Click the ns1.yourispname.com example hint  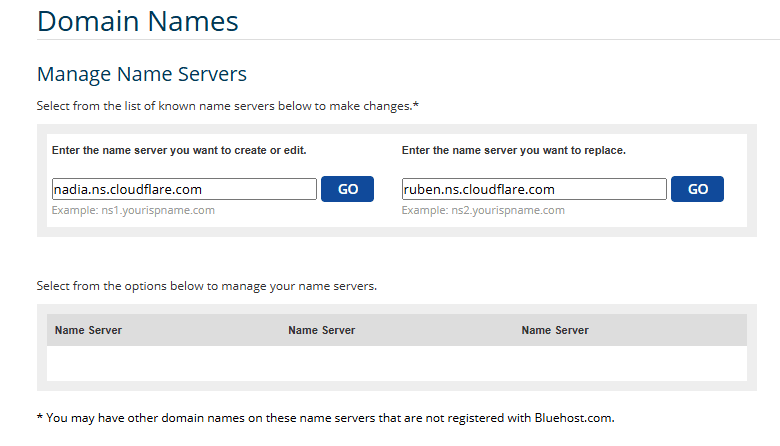coord(133,210)
